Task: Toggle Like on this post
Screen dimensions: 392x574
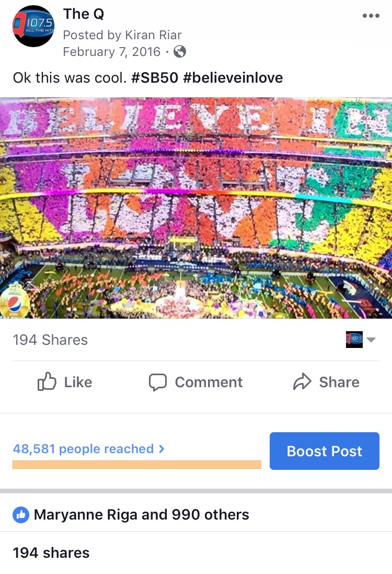Action: (65, 382)
